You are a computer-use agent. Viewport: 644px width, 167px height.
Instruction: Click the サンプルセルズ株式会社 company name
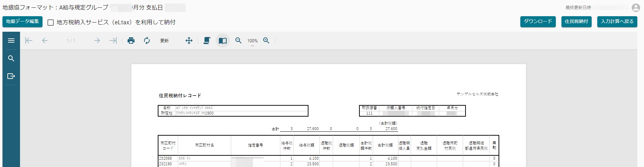(477, 94)
